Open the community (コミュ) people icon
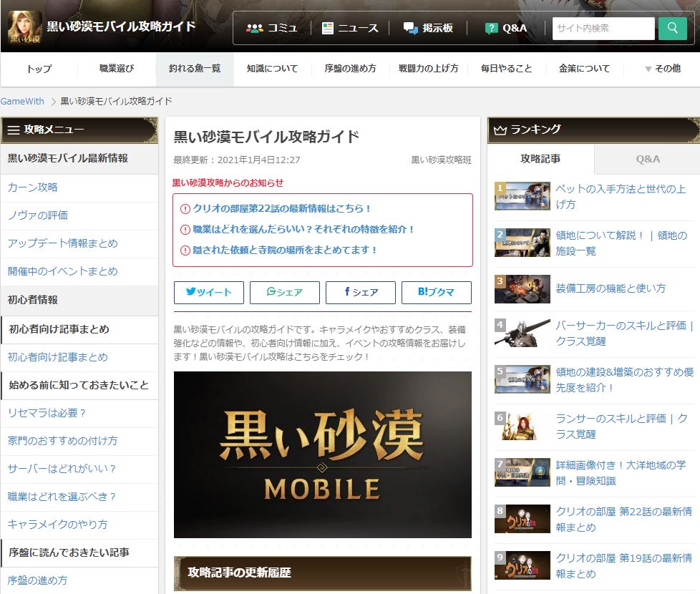The width and height of the screenshot is (700, 594). click(255, 28)
